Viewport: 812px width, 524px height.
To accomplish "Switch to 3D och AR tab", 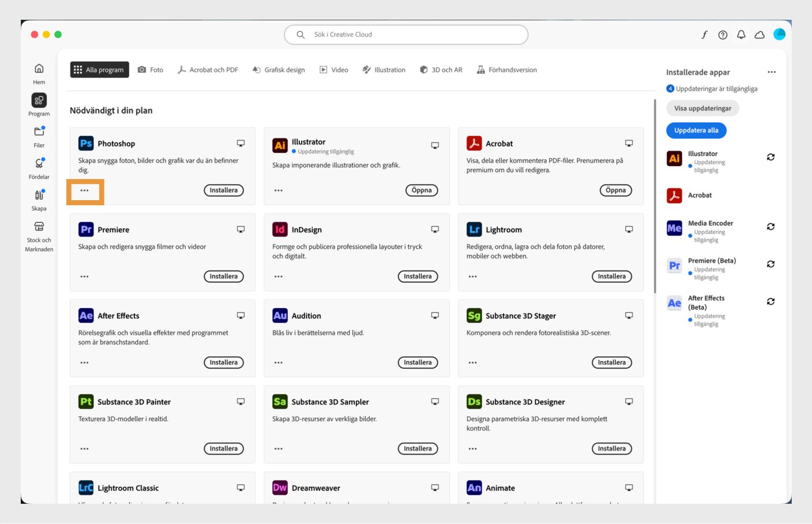I will pos(441,70).
